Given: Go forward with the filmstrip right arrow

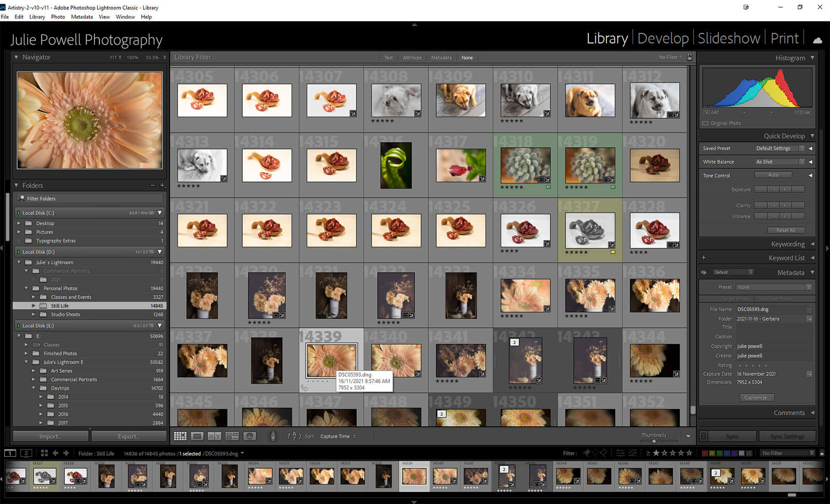Looking at the screenshot, I should [x=66, y=453].
